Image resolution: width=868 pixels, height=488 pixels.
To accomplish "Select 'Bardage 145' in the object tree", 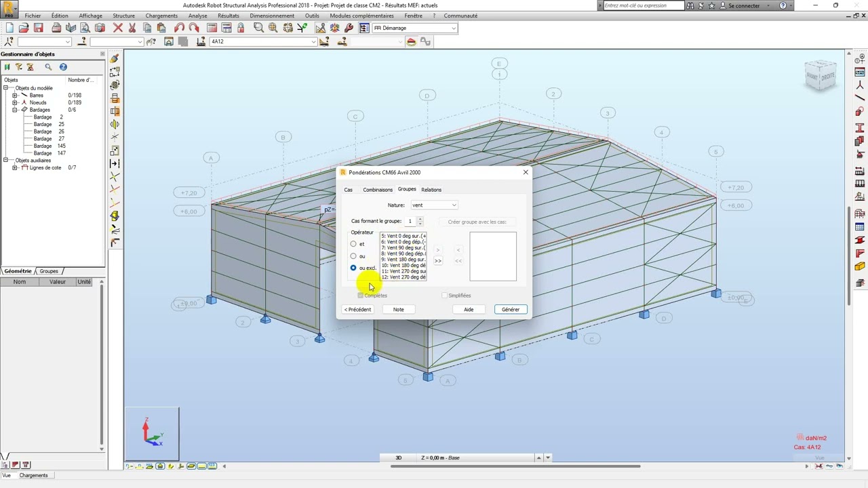I will 49,146.
